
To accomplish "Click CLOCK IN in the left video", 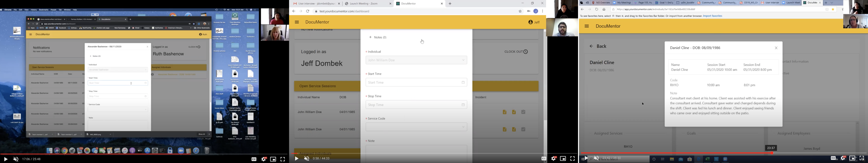I will tap(194, 47).
